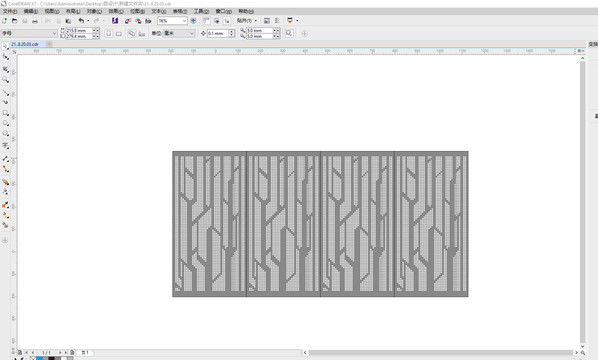Increase nudge distance stepper

click(x=231, y=32)
